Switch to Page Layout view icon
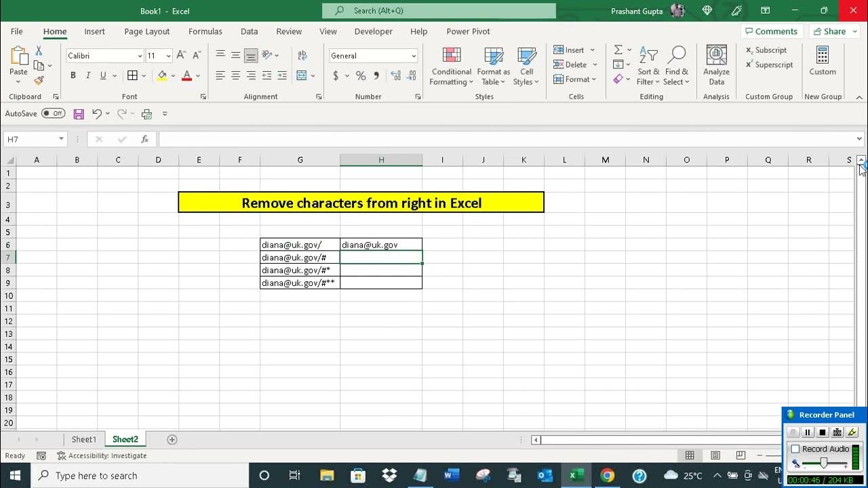868x488 pixels. click(715, 455)
